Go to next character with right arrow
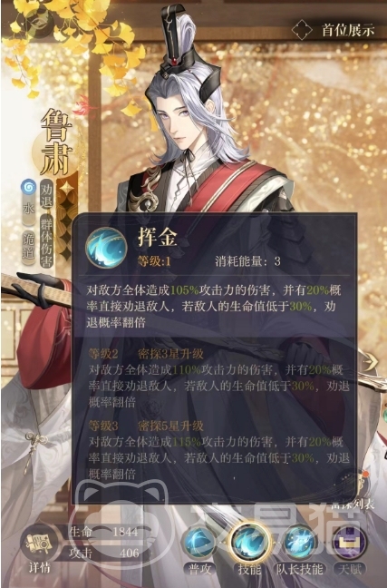This screenshot has height=588, width=387. [x=370, y=362]
